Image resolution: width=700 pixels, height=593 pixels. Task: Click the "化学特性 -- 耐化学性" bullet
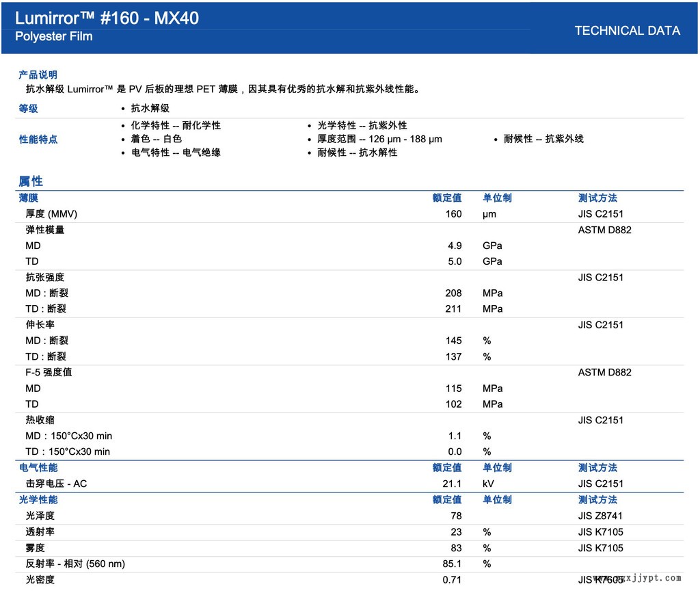click(x=176, y=125)
